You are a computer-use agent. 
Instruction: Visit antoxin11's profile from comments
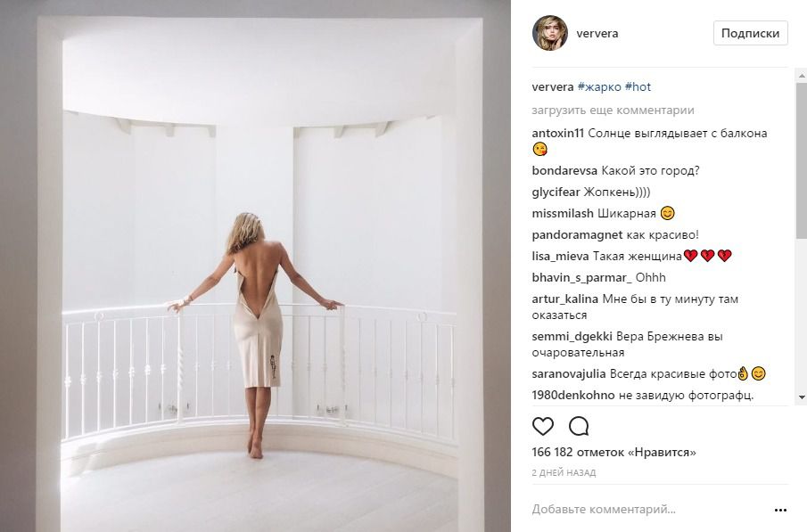[557, 134]
